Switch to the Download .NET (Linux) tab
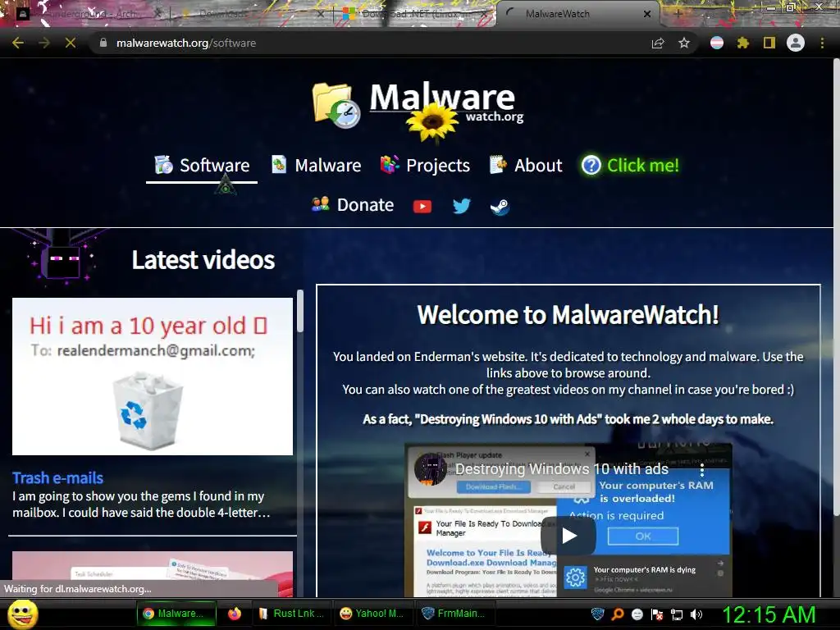This screenshot has width=840, height=630. click(415, 14)
